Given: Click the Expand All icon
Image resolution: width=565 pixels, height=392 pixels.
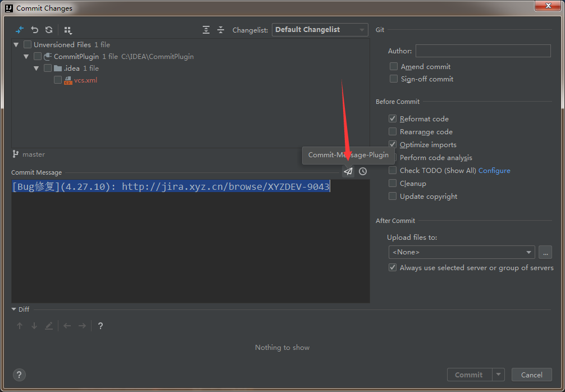Looking at the screenshot, I should 206,30.
